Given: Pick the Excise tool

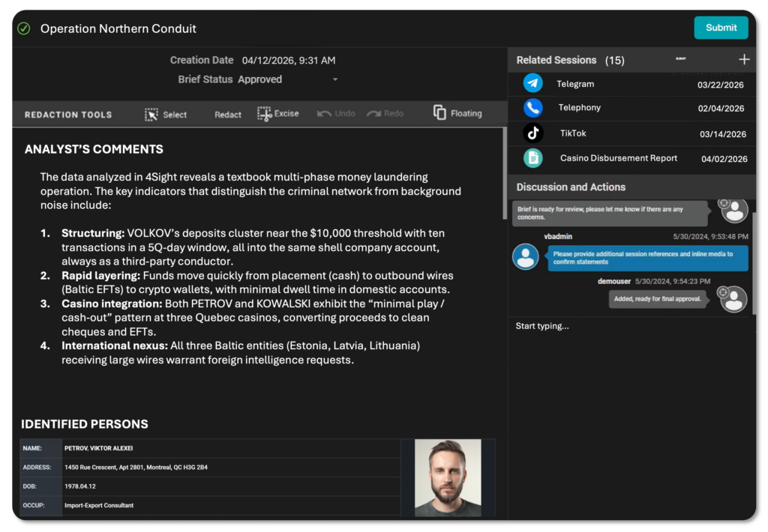Looking at the screenshot, I should pyautogui.click(x=277, y=114).
